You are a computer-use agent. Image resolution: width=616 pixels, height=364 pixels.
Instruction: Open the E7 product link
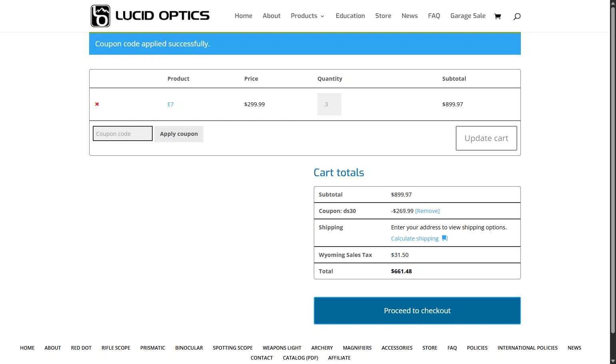[171, 104]
